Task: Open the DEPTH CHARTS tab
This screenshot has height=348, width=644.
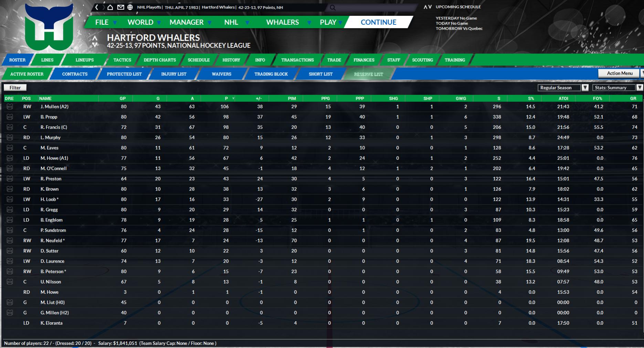Action: (x=160, y=60)
